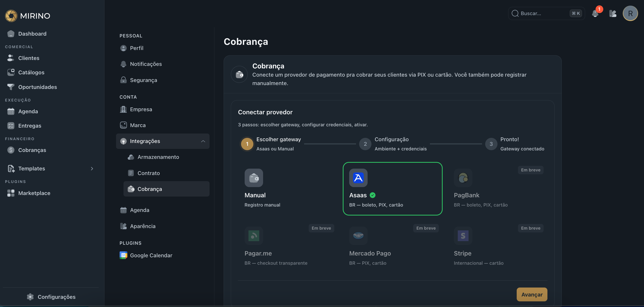Click the Google Calendar plugin icon
Screen dimensions: 644x307
123,255
